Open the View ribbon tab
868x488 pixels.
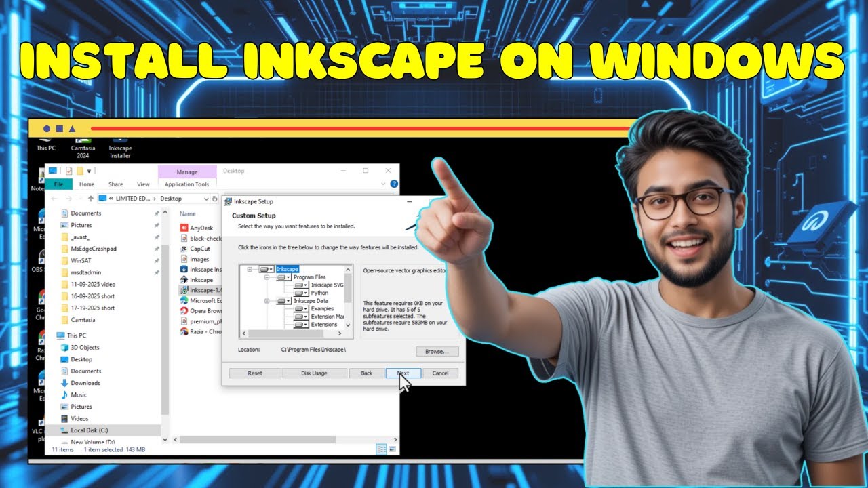pyautogui.click(x=143, y=184)
